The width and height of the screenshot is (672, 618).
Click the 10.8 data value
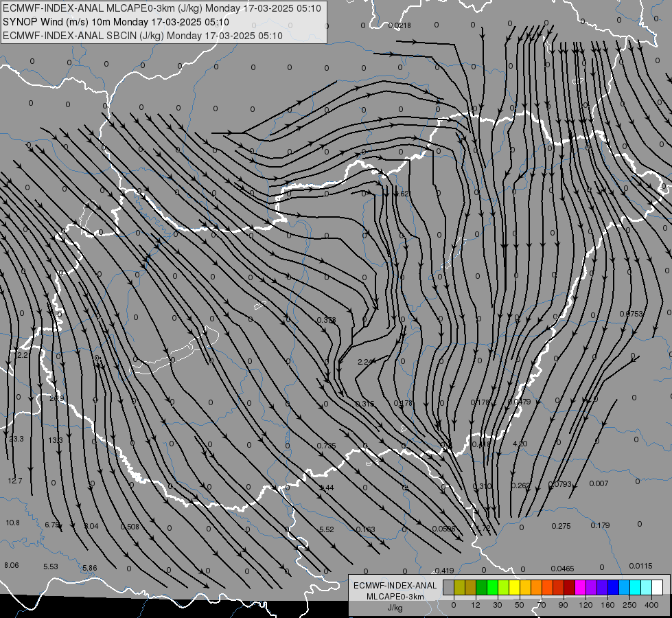tap(13, 523)
